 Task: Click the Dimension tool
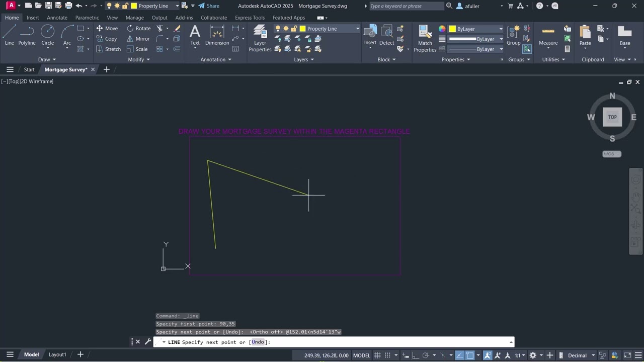click(217, 35)
